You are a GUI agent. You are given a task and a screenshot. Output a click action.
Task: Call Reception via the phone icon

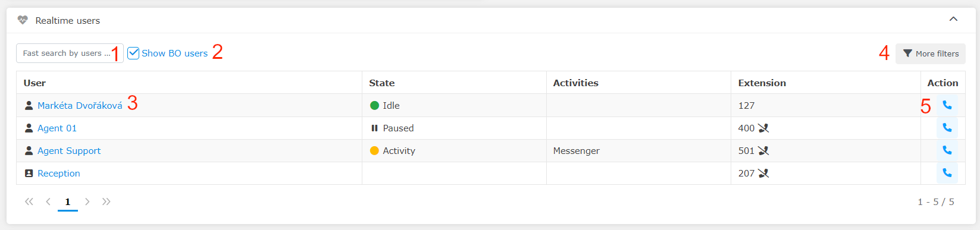(947, 173)
